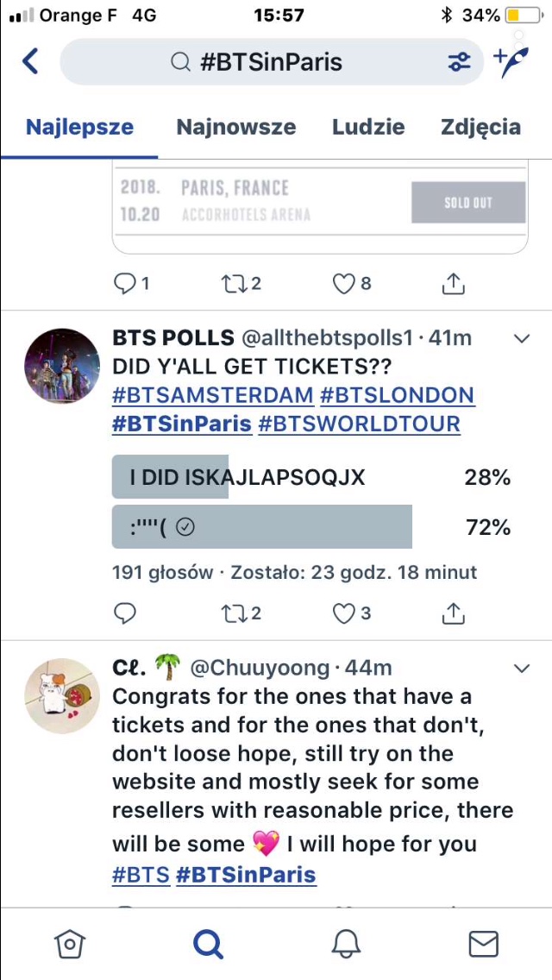552x980 pixels.
Task: Reply to the BTS POLLS tweet
Action: pos(125,613)
